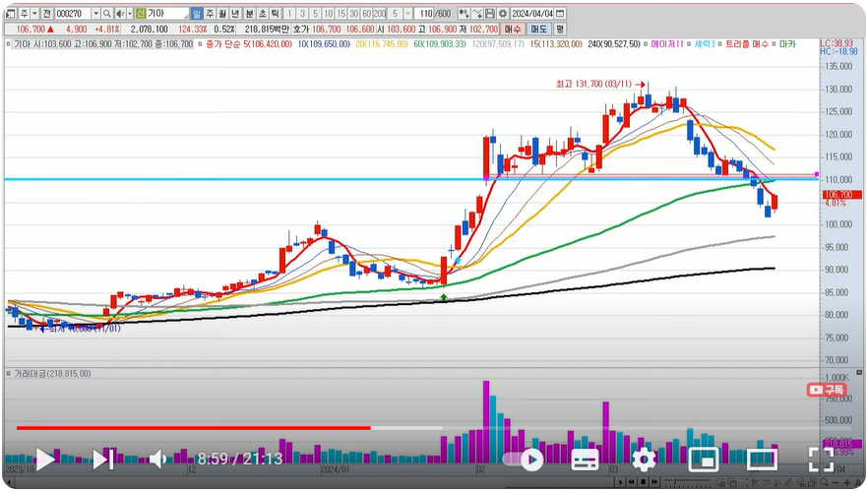Switch to the miniplayer view

703,459
